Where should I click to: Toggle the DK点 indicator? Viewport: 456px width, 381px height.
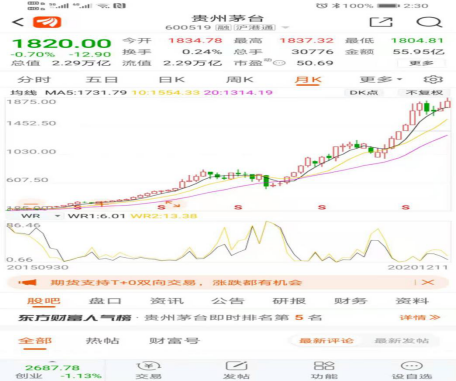pyautogui.click(x=364, y=93)
